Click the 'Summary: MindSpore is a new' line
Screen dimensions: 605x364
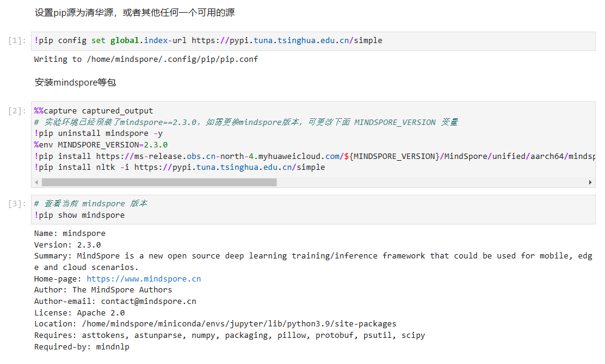pos(313,261)
